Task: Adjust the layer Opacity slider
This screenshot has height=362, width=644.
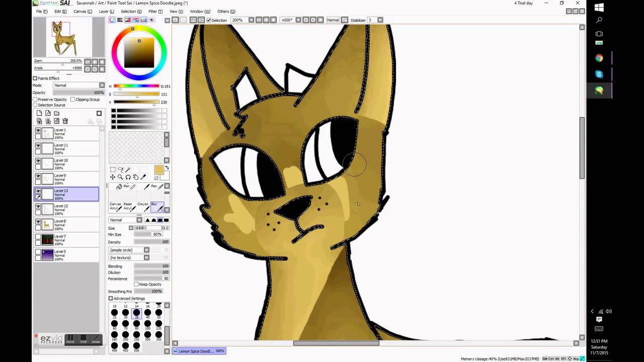Action: point(79,93)
